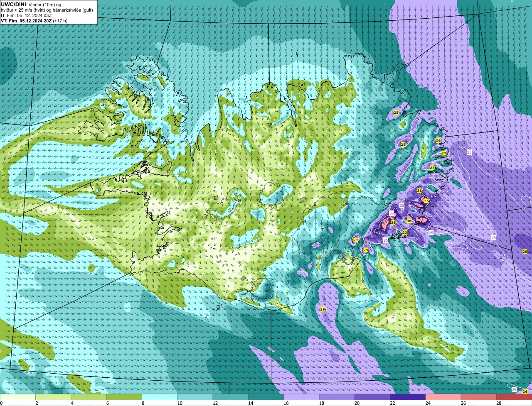Pick the lavender 16–18 m/s legend swatch
The image size is (532, 406).
301,397
